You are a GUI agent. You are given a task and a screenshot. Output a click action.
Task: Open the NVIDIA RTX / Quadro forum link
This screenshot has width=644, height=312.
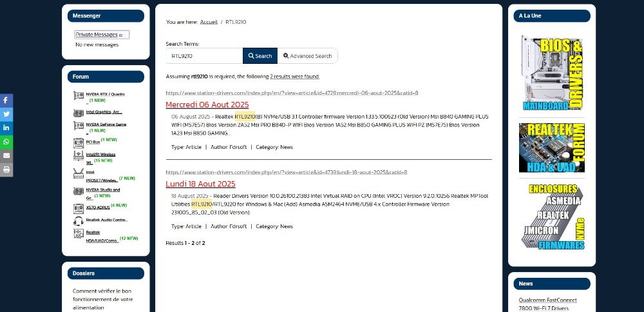105,94
